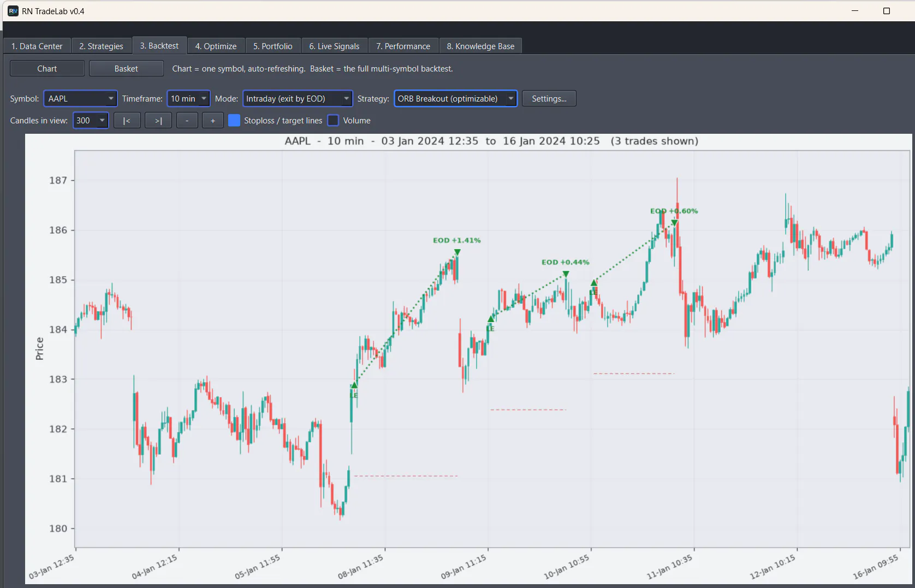Click the EOD +0.44% trade exit label
This screenshot has width=915, height=588.
566,262
